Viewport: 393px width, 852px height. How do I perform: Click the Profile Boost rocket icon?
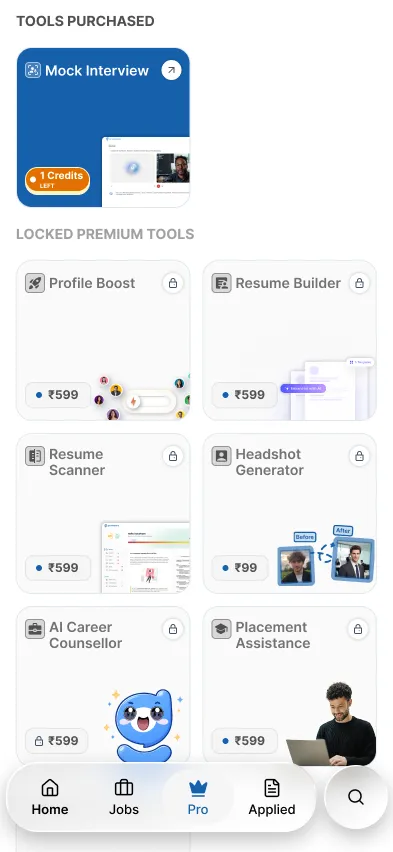[35, 283]
